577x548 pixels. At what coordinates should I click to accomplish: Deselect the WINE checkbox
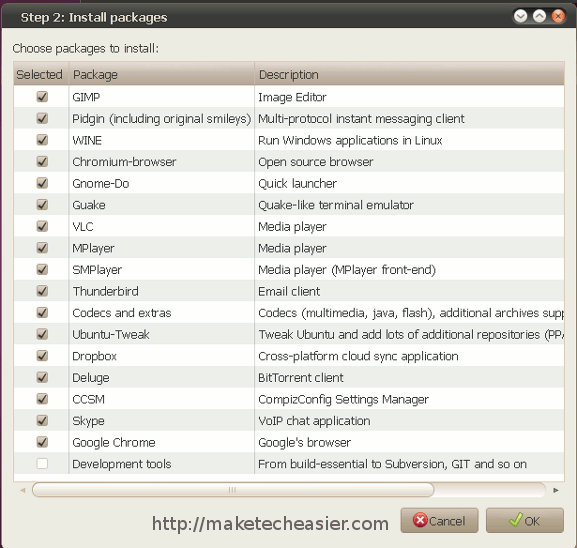pyautogui.click(x=42, y=140)
